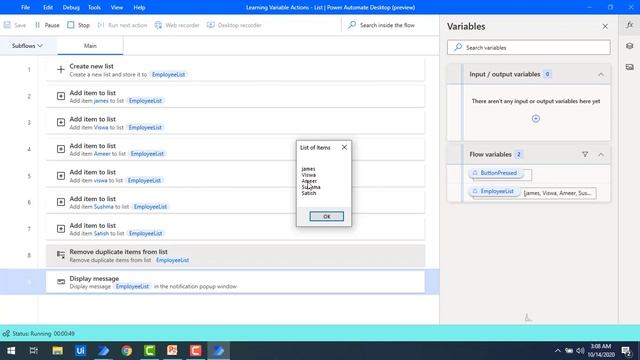The height and width of the screenshot is (360, 640).
Task: Click the Status Running indicator
Action: 39,333
